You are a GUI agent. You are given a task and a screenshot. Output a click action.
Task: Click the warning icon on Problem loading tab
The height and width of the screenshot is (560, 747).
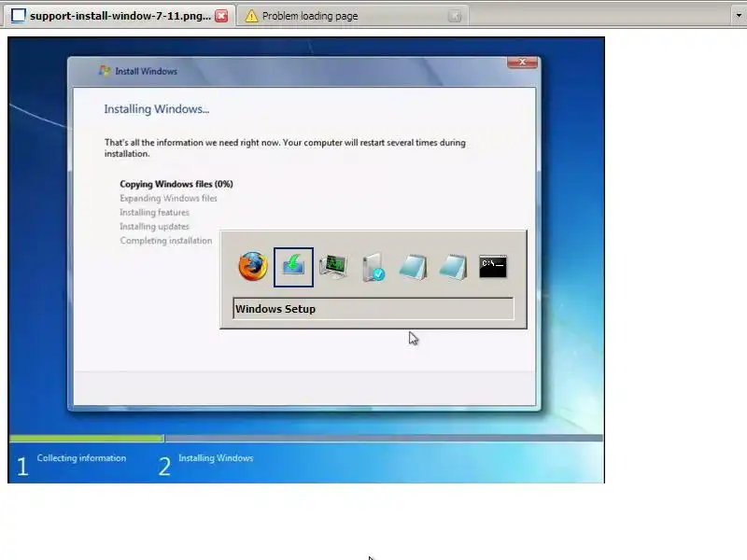pyautogui.click(x=251, y=16)
